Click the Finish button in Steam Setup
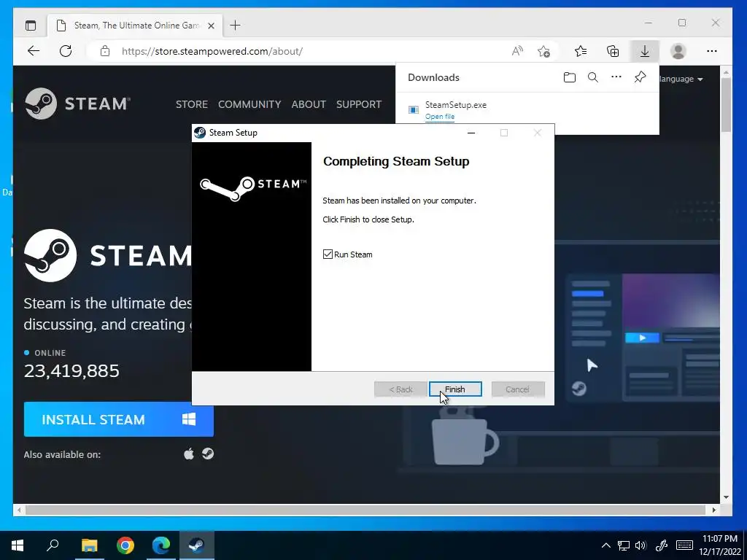747x560 pixels. [x=455, y=389]
